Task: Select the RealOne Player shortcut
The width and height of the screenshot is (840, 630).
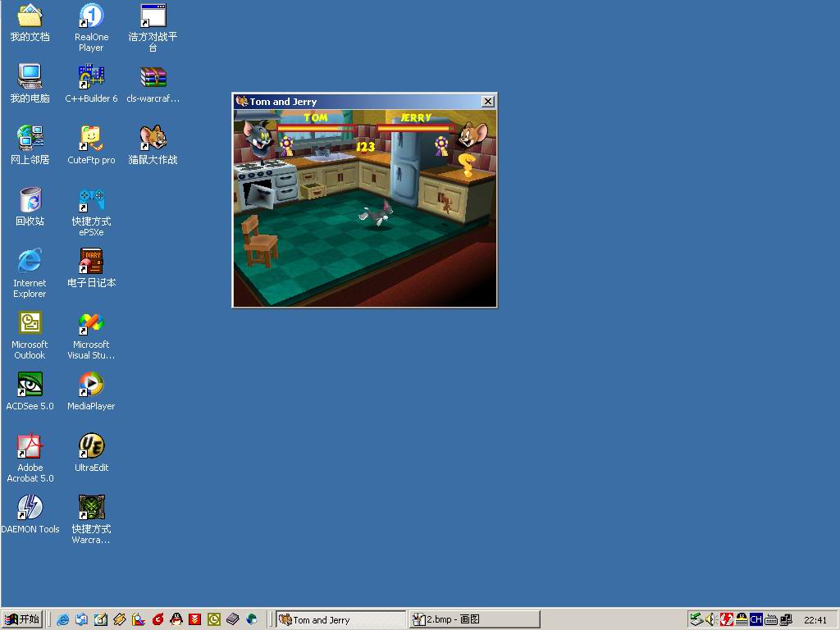Action: click(x=91, y=28)
